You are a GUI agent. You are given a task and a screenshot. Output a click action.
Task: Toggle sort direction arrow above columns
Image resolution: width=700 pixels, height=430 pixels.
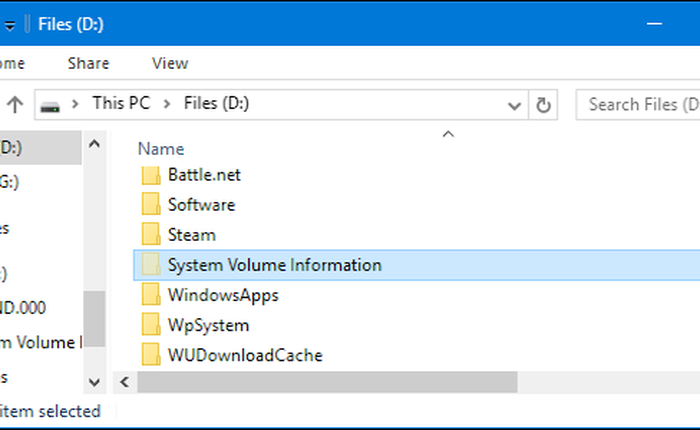(x=448, y=134)
